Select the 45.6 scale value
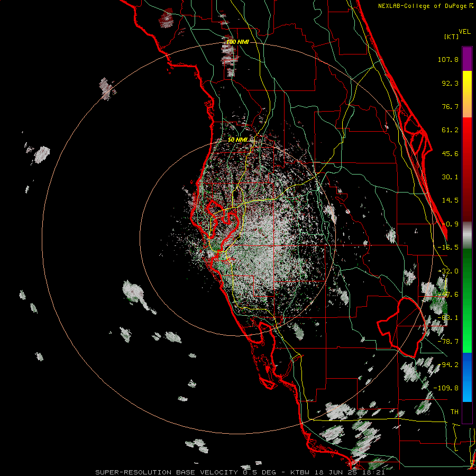The width and height of the screenshot is (476, 476). pos(450,153)
